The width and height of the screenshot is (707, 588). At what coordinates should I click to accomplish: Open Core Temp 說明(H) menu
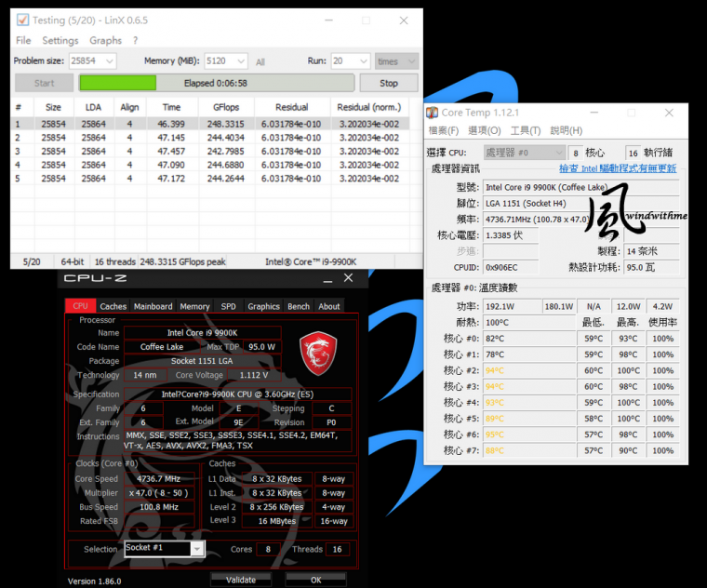pyautogui.click(x=566, y=130)
